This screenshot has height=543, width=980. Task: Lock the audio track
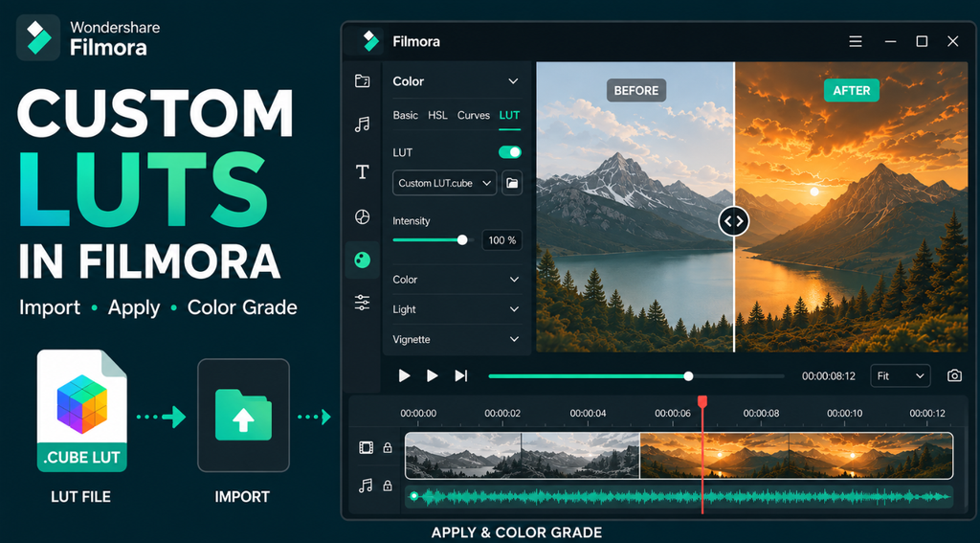tap(388, 486)
